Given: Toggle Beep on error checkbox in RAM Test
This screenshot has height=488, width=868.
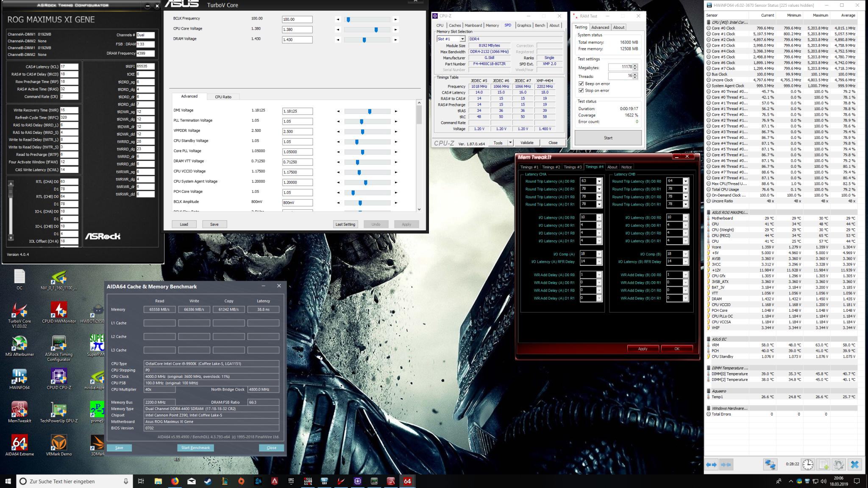Looking at the screenshot, I should coord(581,83).
